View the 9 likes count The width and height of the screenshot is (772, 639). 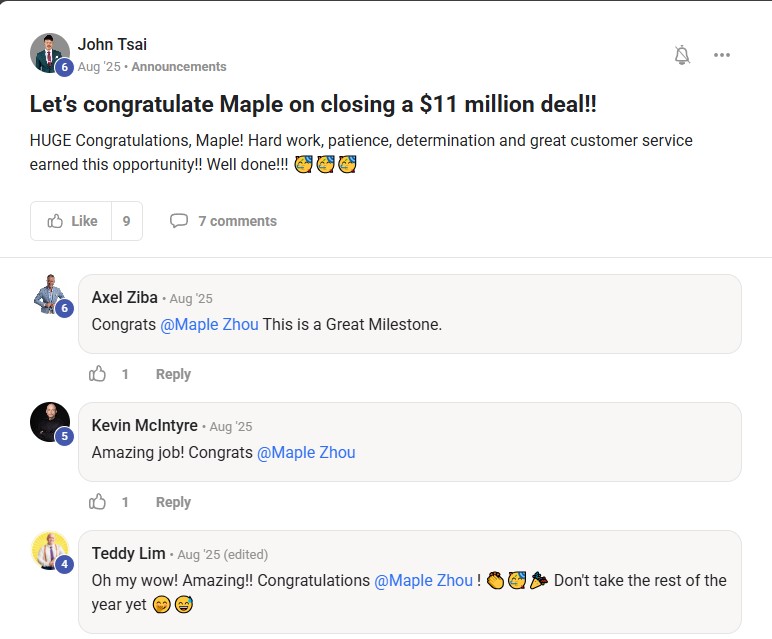[126, 221]
